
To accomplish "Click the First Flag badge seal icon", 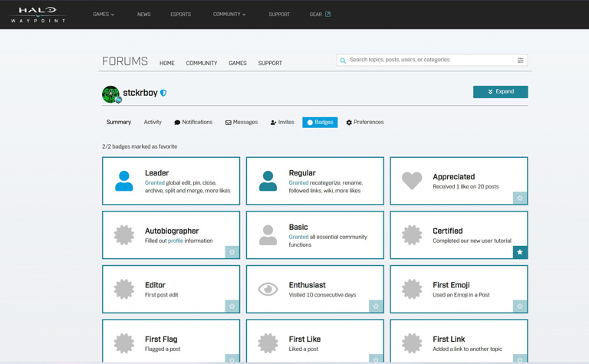I will (x=124, y=343).
